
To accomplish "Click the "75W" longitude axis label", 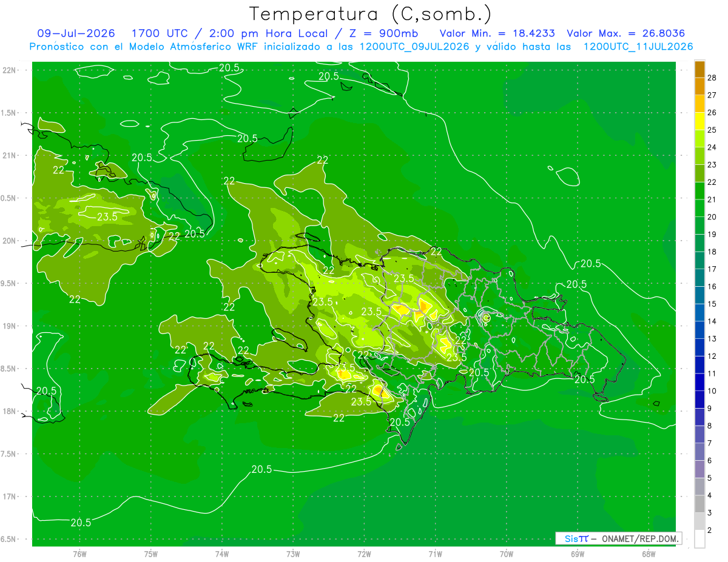I will click(x=151, y=554).
